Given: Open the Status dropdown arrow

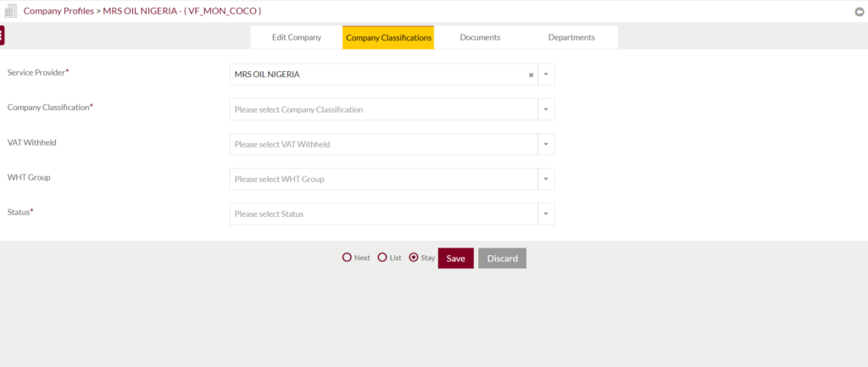Looking at the screenshot, I should click(x=546, y=214).
